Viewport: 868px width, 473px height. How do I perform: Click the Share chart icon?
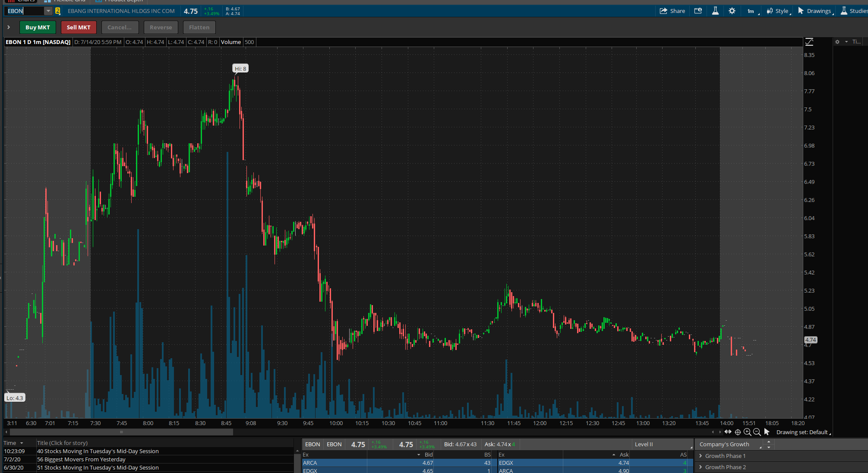[x=672, y=11]
